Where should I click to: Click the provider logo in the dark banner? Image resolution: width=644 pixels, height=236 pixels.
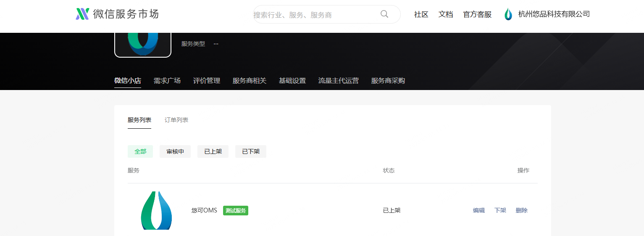(143, 44)
